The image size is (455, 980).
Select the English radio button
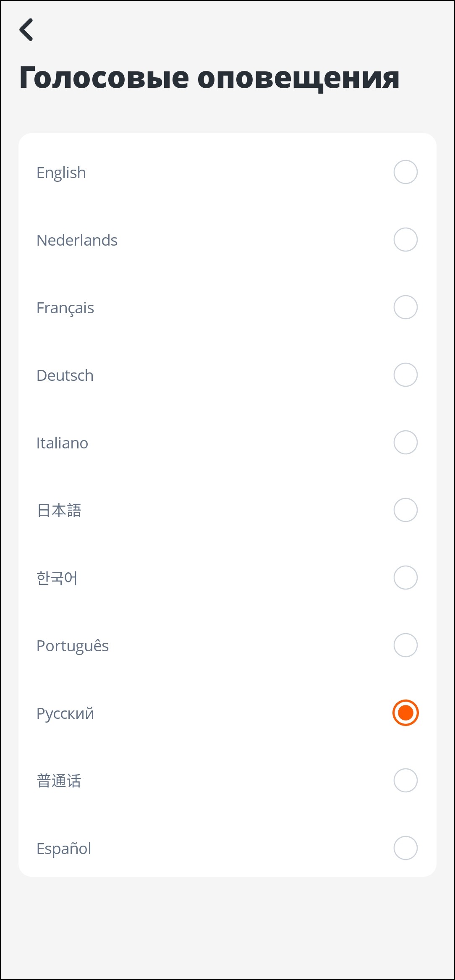(405, 172)
